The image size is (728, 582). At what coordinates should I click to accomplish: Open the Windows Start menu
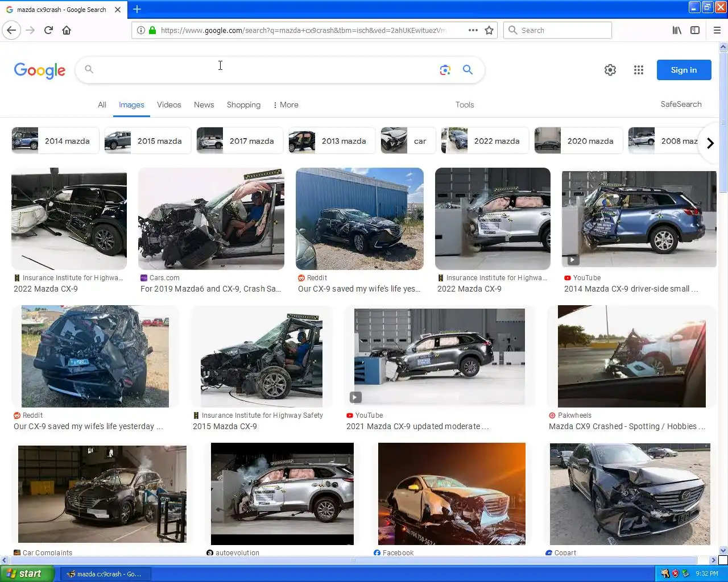tap(27, 573)
